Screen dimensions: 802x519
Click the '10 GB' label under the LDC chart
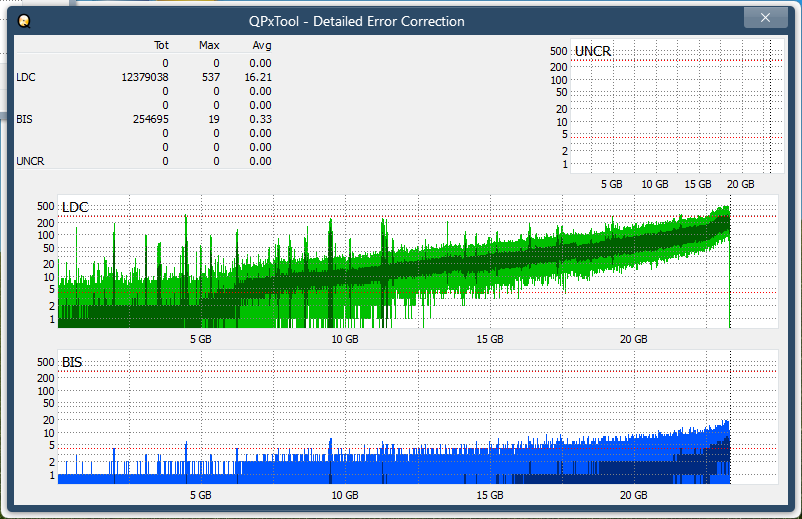[345, 339]
